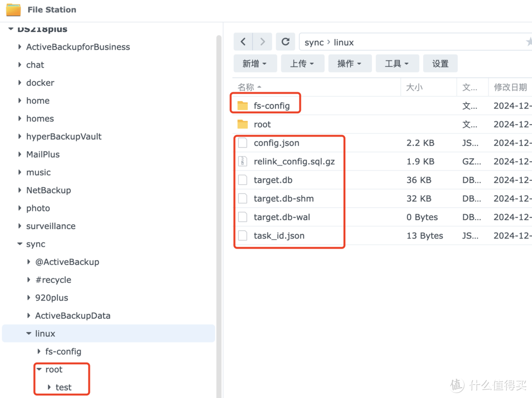Image resolution: width=532 pixels, height=398 pixels.
Task: Select the task_id.json checkbox
Action: pyautogui.click(x=242, y=235)
